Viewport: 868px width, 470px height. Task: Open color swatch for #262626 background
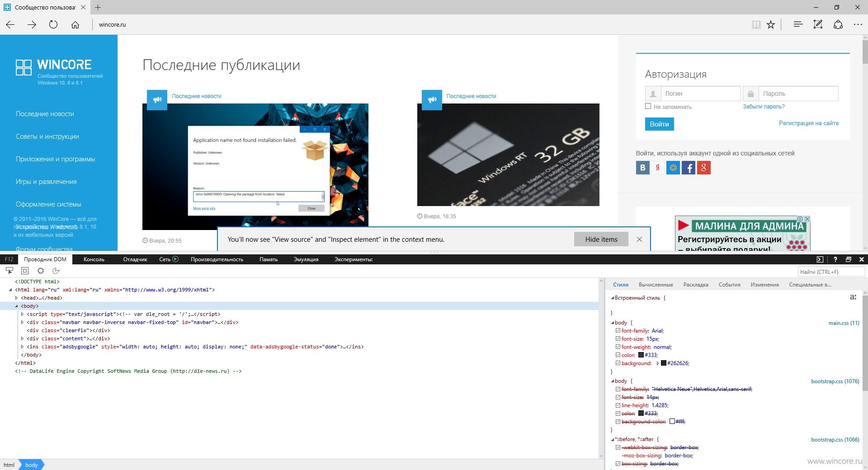[x=664, y=363]
